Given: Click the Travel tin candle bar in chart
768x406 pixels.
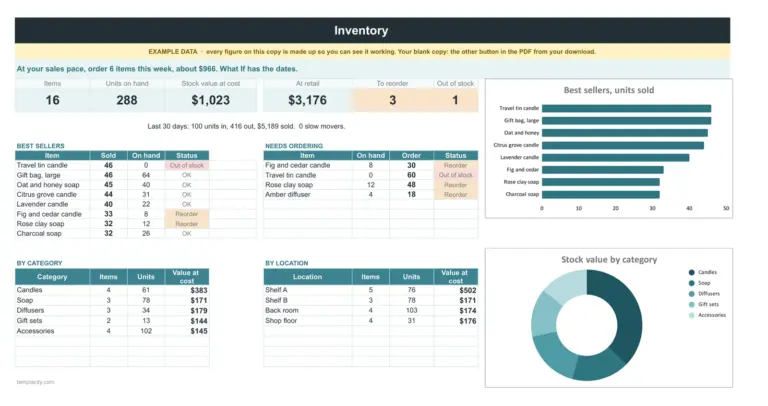Looking at the screenshot, I should [x=626, y=108].
